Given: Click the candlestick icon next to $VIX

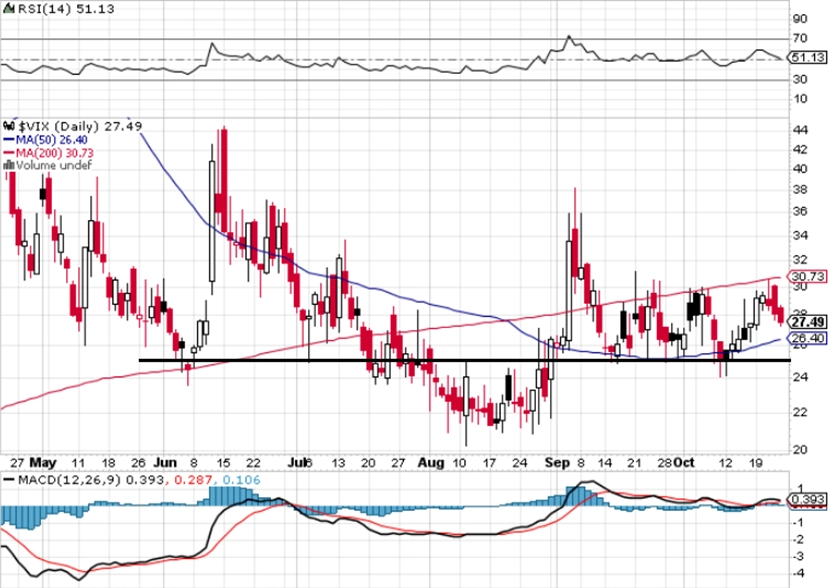Looking at the screenshot, I should 9,126.
